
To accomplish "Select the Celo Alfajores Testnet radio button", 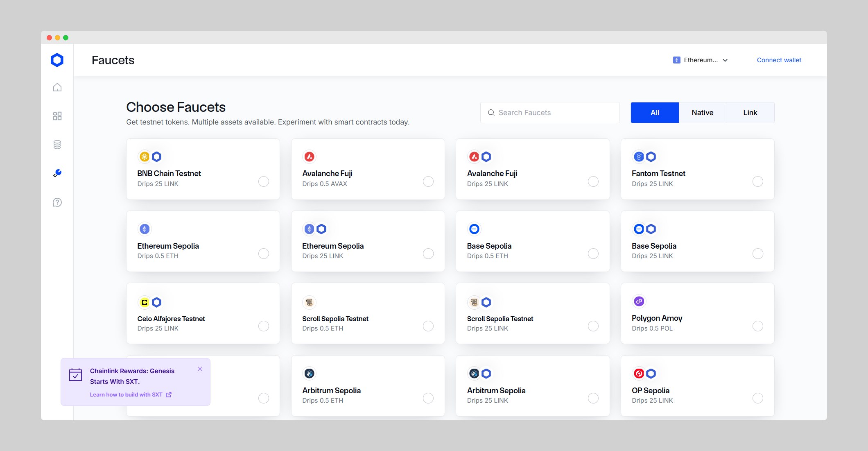I will coord(264,326).
